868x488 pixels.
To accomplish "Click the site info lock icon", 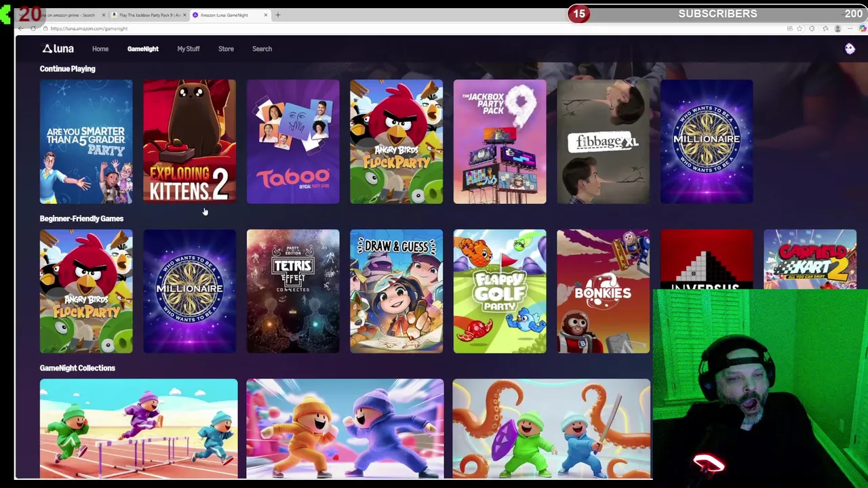I will 45,28.
